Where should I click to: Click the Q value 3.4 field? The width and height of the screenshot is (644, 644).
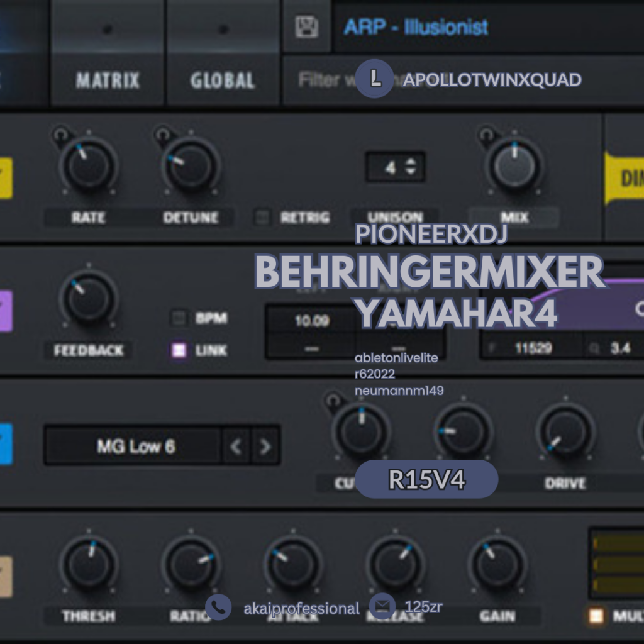(616, 348)
